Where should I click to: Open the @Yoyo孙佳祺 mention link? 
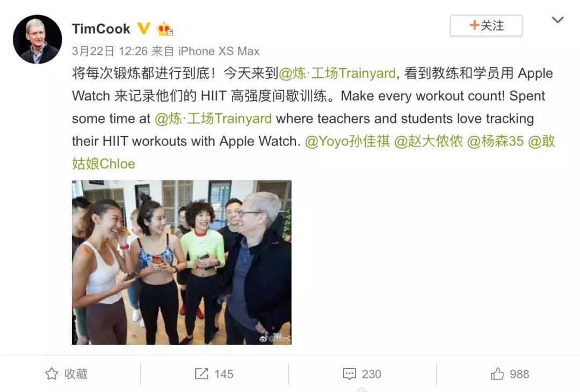[x=347, y=141]
